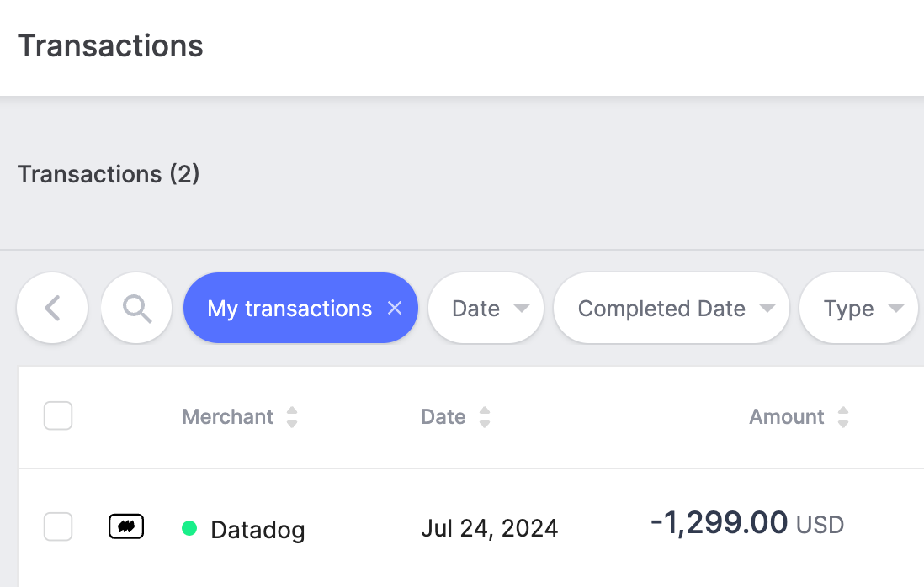Click the Merchant column header
This screenshot has width=924, height=587.
click(228, 417)
